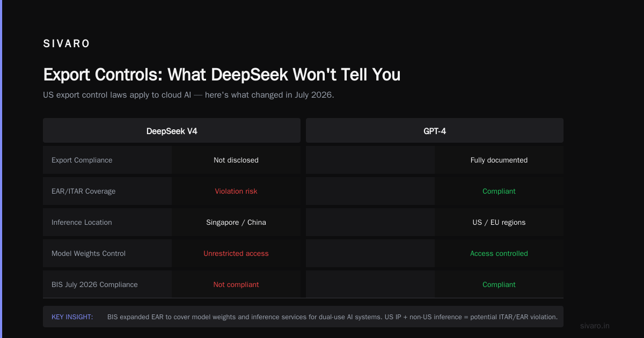Select the green 'Access controlled' cell
Image resolution: width=644 pixels, height=338 pixels.
click(499, 253)
